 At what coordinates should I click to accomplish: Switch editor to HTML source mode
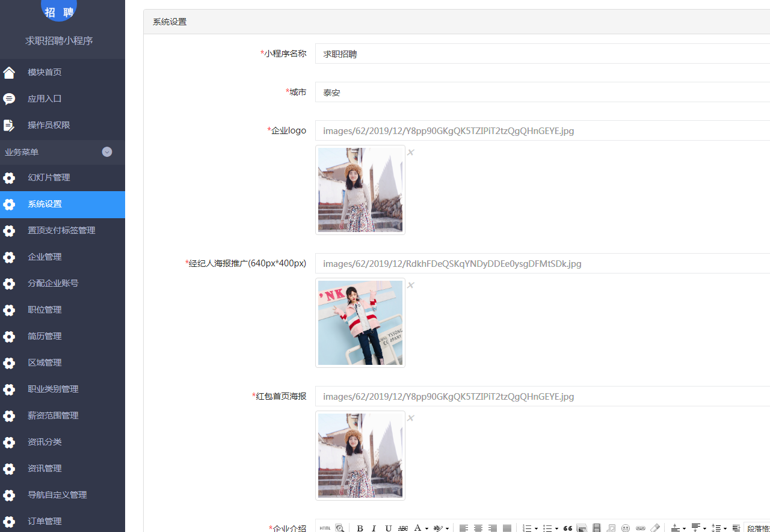[x=325, y=528]
